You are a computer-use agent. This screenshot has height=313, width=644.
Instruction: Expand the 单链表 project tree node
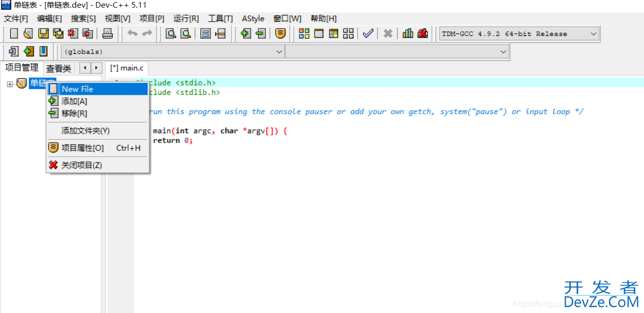point(10,84)
